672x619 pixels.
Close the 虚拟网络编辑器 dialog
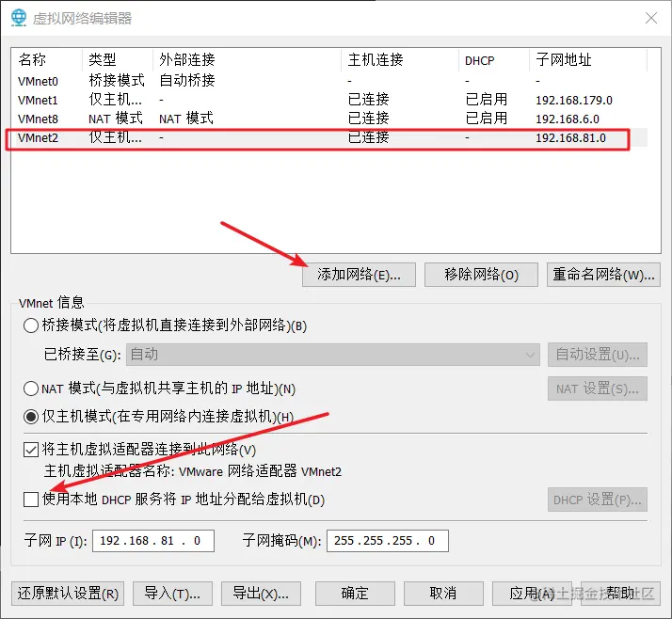(651, 18)
